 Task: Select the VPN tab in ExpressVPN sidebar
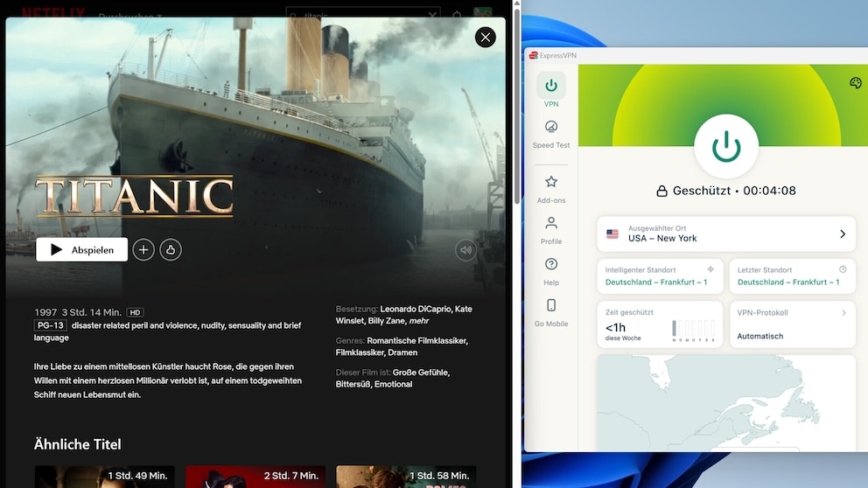point(550,89)
